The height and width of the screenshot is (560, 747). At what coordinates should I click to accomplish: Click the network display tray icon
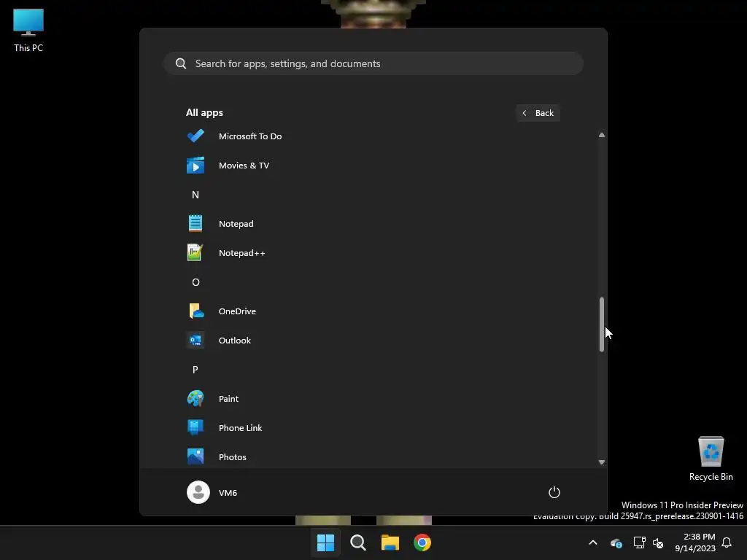point(639,542)
